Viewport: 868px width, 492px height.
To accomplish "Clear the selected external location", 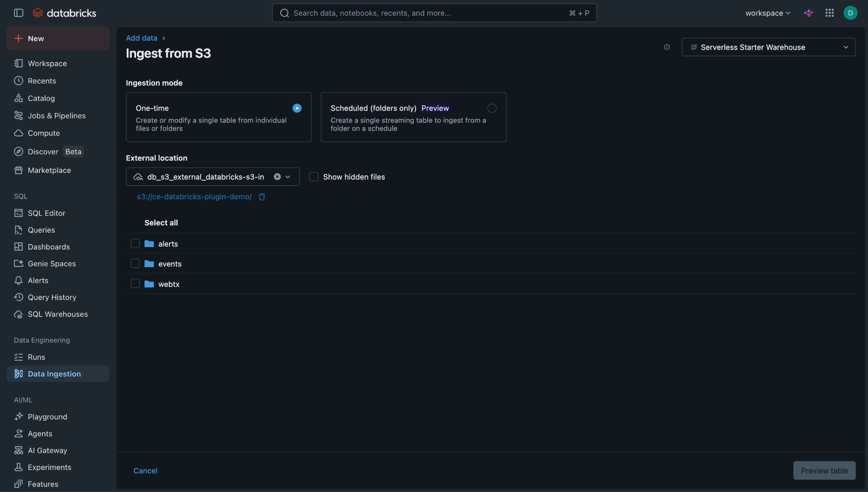I will [277, 177].
